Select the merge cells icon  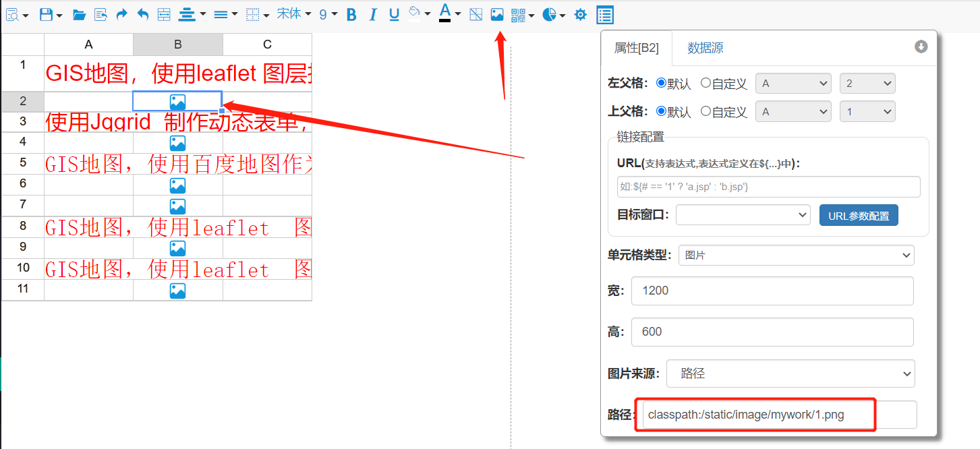[x=164, y=14]
